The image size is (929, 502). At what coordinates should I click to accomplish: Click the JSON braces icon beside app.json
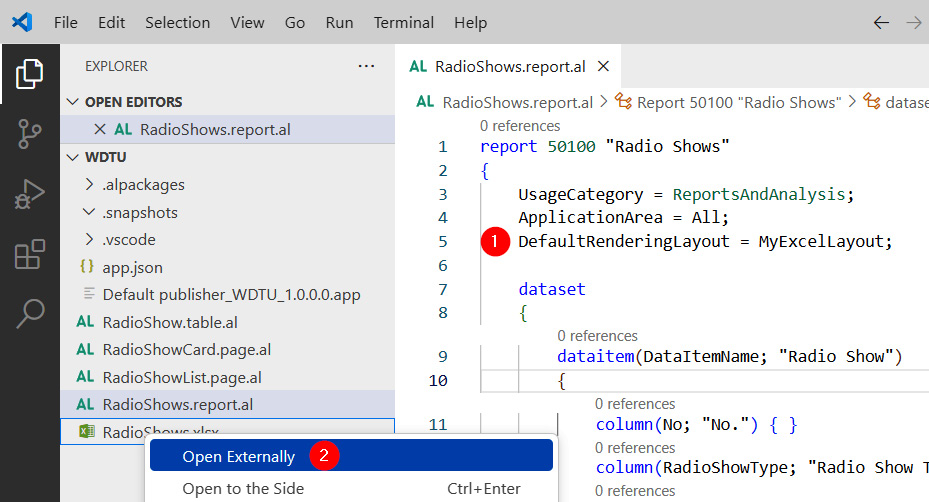[x=87, y=267]
